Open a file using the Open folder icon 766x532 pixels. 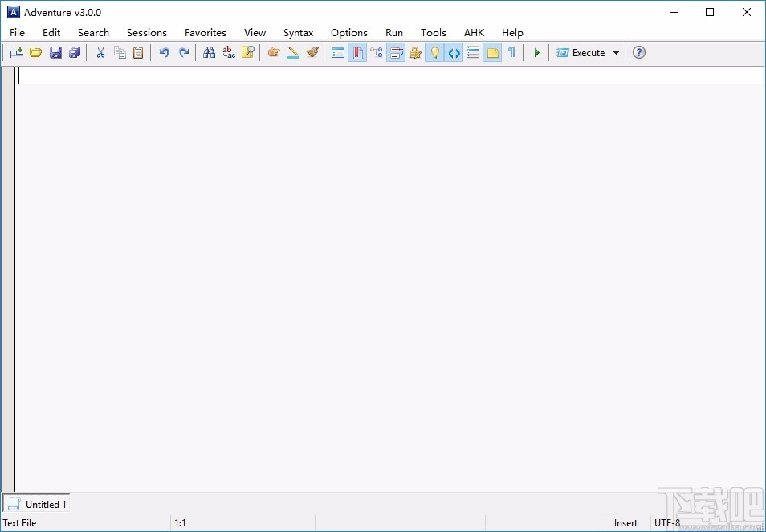pos(35,52)
